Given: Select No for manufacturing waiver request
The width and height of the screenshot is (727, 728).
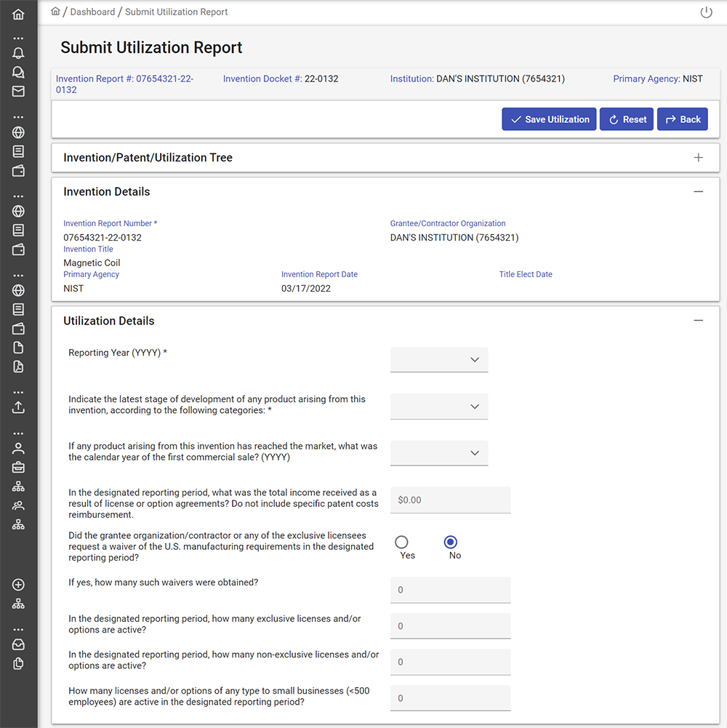Looking at the screenshot, I should click(451, 542).
